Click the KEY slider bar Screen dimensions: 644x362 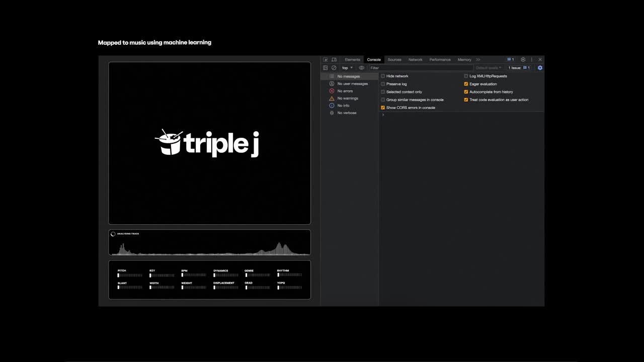click(162, 275)
